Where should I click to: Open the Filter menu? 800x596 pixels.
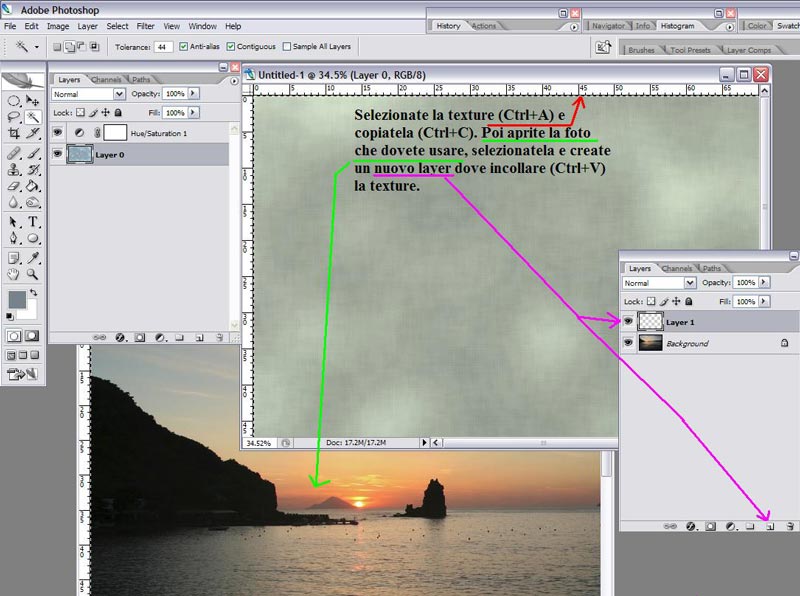pyautogui.click(x=145, y=26)
